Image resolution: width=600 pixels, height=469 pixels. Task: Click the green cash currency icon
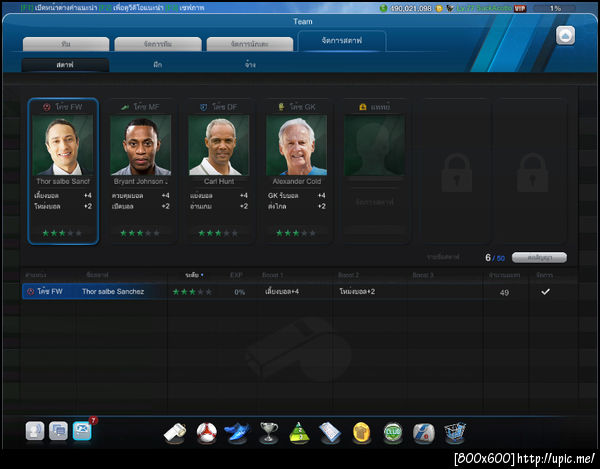point(383,8)
